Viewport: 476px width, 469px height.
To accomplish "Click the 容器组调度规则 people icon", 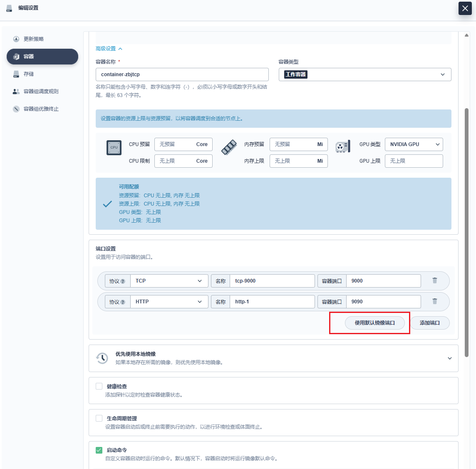I will pyautogui.click(x=16, y=92).
